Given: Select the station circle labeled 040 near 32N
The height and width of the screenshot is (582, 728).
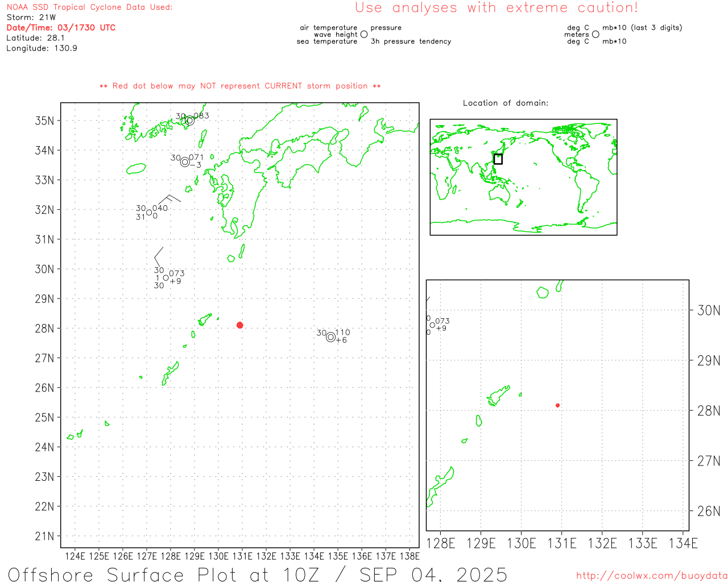Looking at the screenshot, I should click(149, 213).
